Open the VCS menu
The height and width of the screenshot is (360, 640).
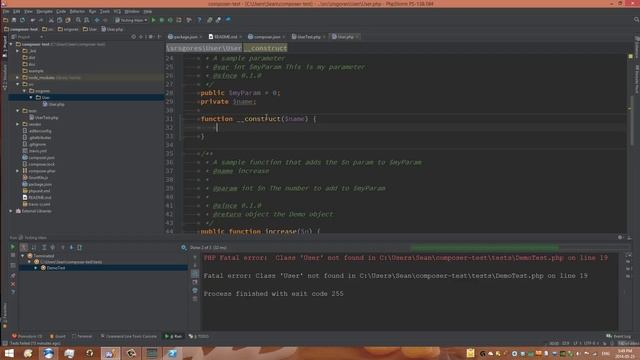(x=117, y=11)
